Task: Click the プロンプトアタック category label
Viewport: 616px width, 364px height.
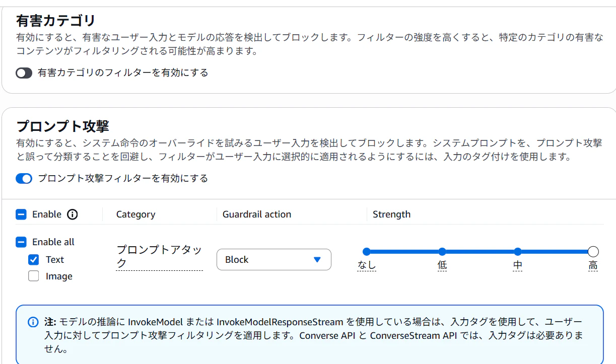Action: coord(159,256)
